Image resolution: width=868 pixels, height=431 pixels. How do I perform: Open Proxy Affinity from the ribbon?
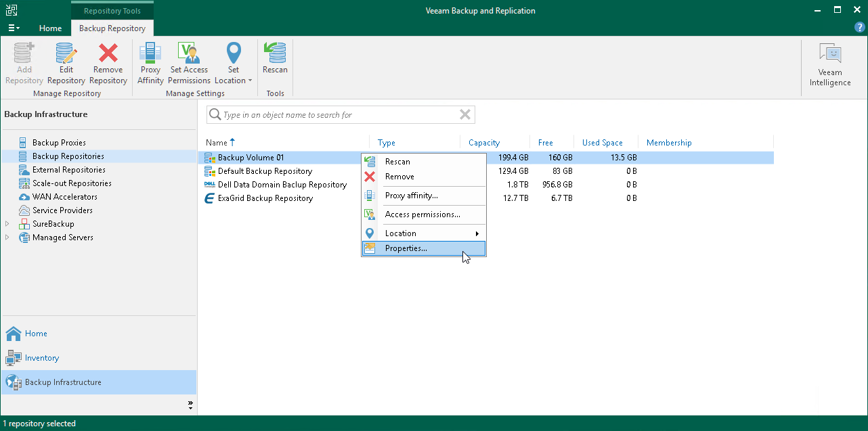tap(150, 64)
